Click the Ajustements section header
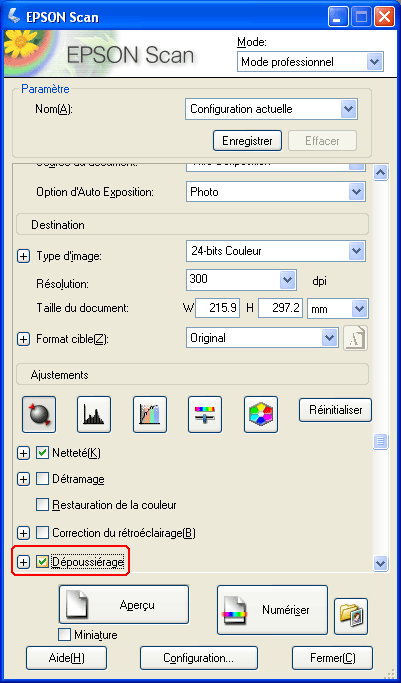The image size is (401, 683). pyautogui.click(x=192, y=375)
